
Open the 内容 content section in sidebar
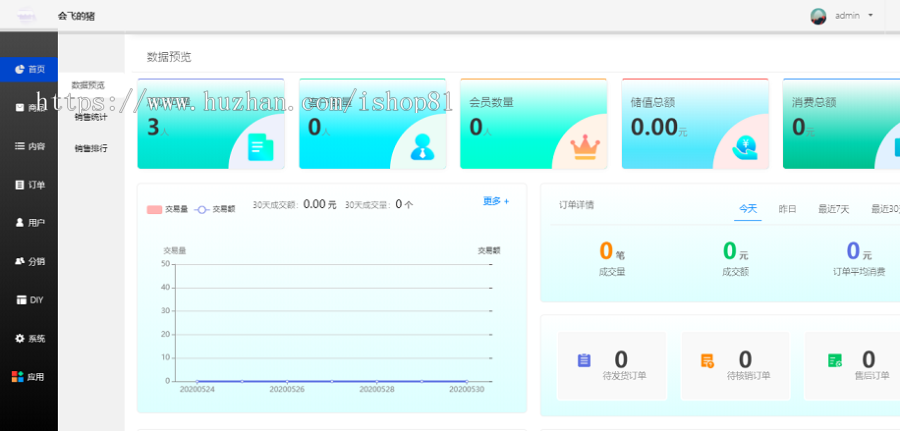pos(29,146)
